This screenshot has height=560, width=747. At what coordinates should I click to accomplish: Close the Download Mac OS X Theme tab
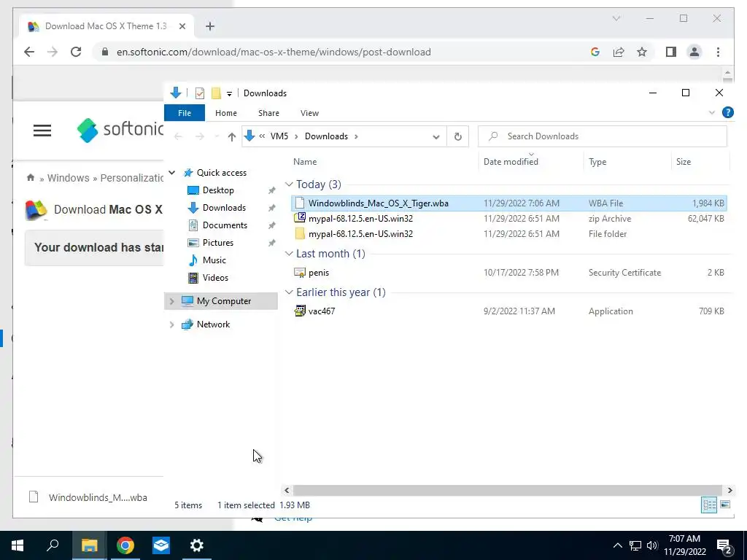pyautogui.click(x=182, y=26)
